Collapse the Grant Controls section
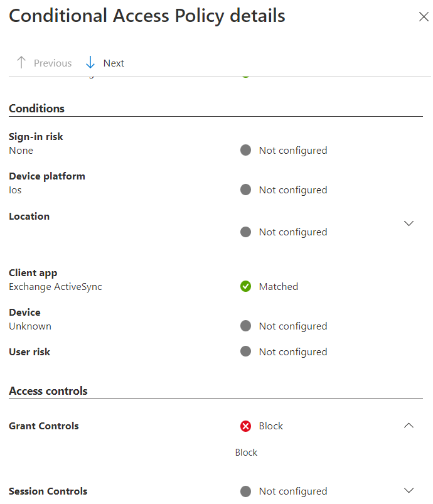 click(x=409, y=425)
